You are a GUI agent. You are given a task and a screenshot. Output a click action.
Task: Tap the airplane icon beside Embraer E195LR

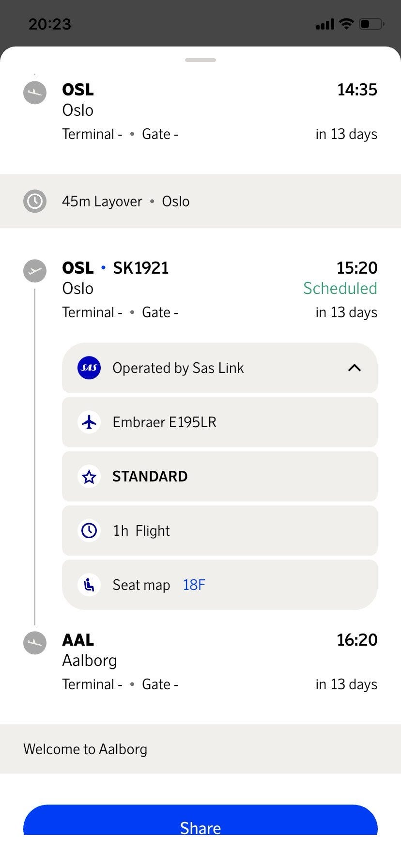pyautogui.click(x=89, y=422)
